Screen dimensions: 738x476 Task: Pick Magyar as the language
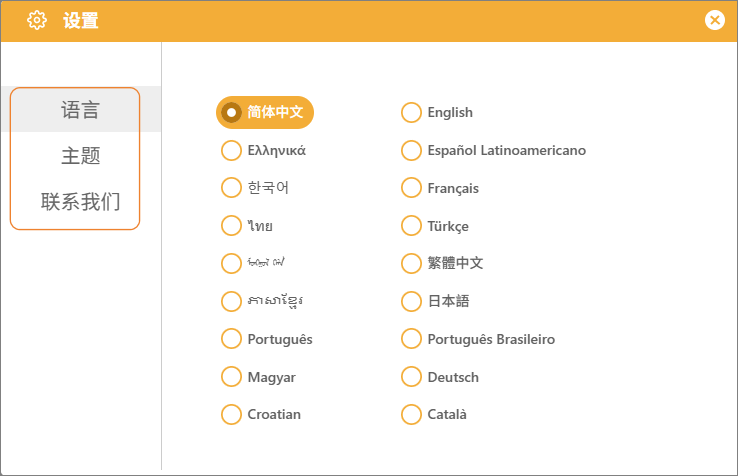[x=231, y=377]
